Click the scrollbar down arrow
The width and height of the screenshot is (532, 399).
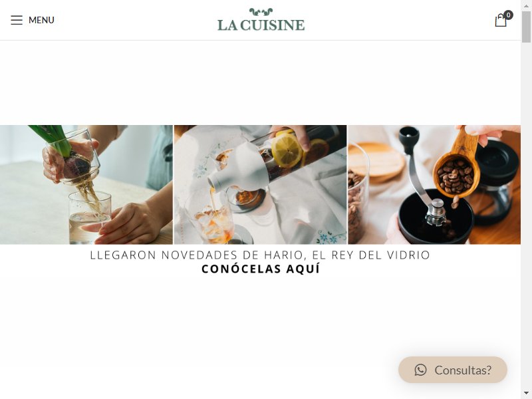tap(526, 394)
